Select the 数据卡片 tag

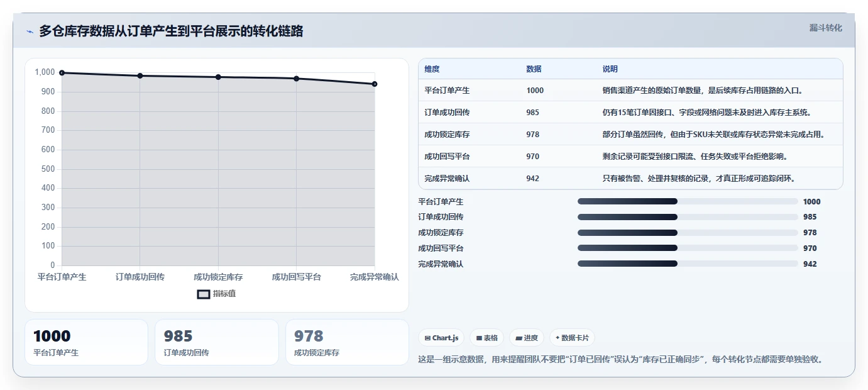coord(573,338)
